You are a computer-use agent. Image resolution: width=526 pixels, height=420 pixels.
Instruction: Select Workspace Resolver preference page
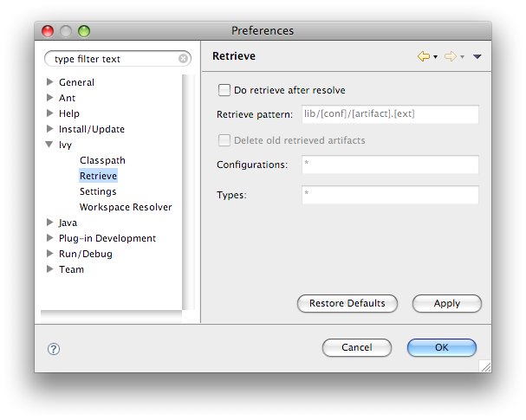pos(125,207)
